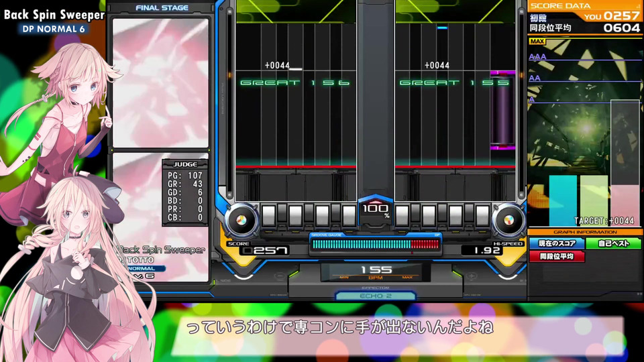Click the GRAPH INFORMATION heading
The height and width of the screenshot is (362, 644).
585,233
